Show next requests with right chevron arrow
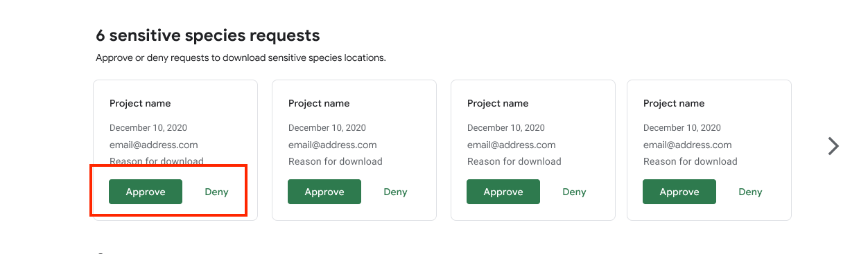Image resolution: width=868 pixels, height=254 pixels. coord(833,146)
